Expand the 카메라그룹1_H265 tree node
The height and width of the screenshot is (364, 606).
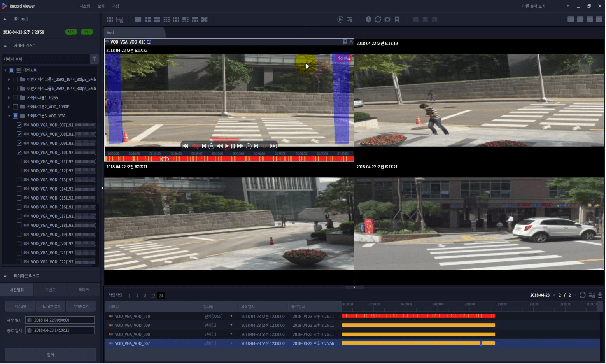click(x=9, y=98)
